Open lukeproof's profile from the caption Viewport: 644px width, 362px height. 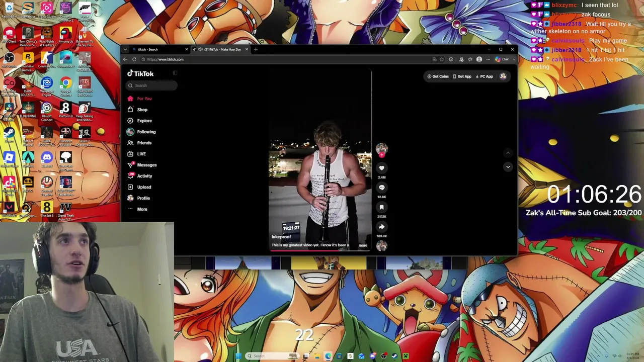pos(281,237)
